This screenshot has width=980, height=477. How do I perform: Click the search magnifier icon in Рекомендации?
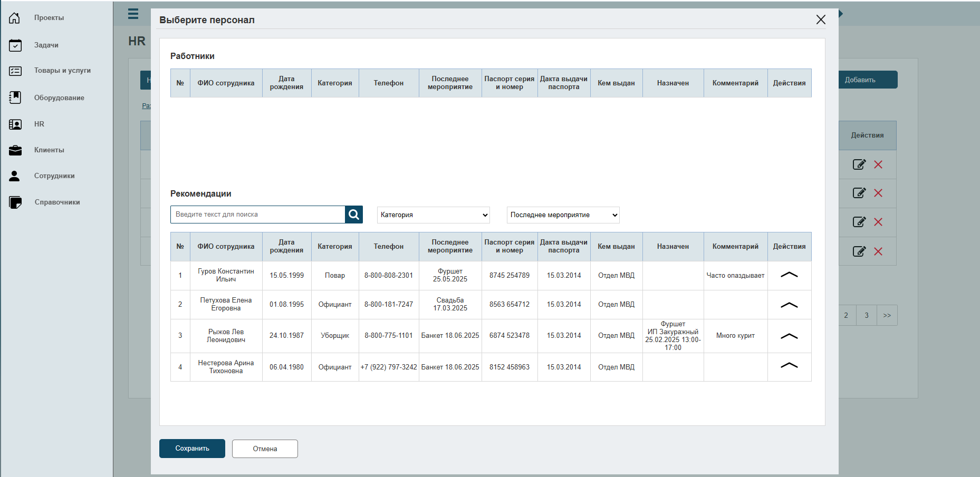click(x=354, y=215)
